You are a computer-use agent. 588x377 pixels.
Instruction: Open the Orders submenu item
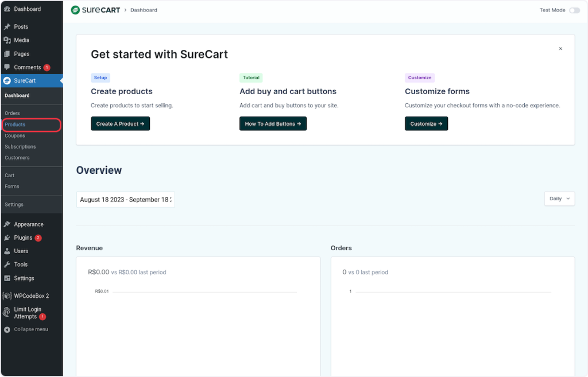(12, 114)
